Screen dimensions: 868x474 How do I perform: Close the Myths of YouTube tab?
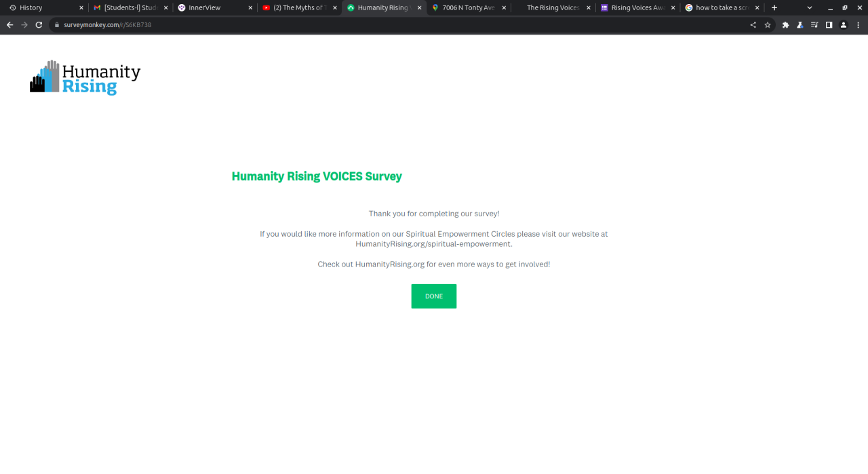(x=335, y=8)
